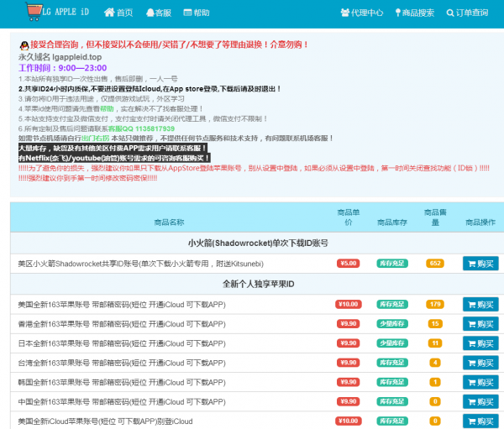Click the ¥10.00 price for 美国全新163
The width and height of the screenshot is (504, 429).
349,304
